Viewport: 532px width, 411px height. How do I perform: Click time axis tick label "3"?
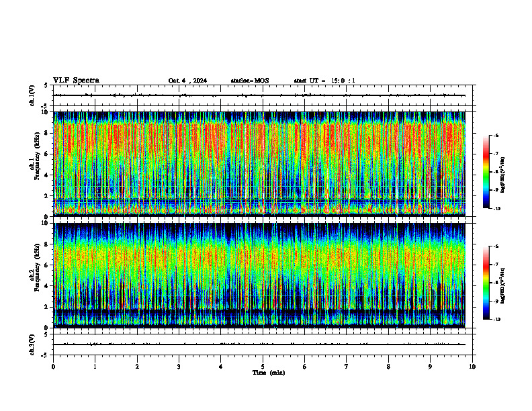(x=179, y=367)
